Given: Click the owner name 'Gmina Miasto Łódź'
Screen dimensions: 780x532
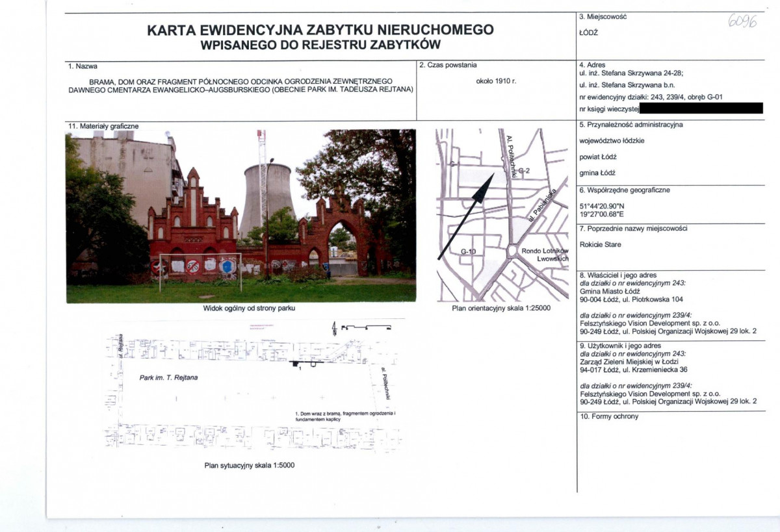Looking at the screenshot, I should point(609,292).
